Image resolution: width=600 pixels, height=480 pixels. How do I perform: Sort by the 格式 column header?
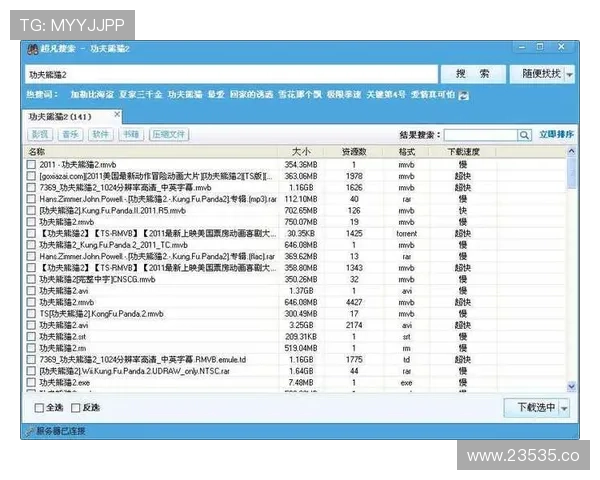[x=406, y=152]
